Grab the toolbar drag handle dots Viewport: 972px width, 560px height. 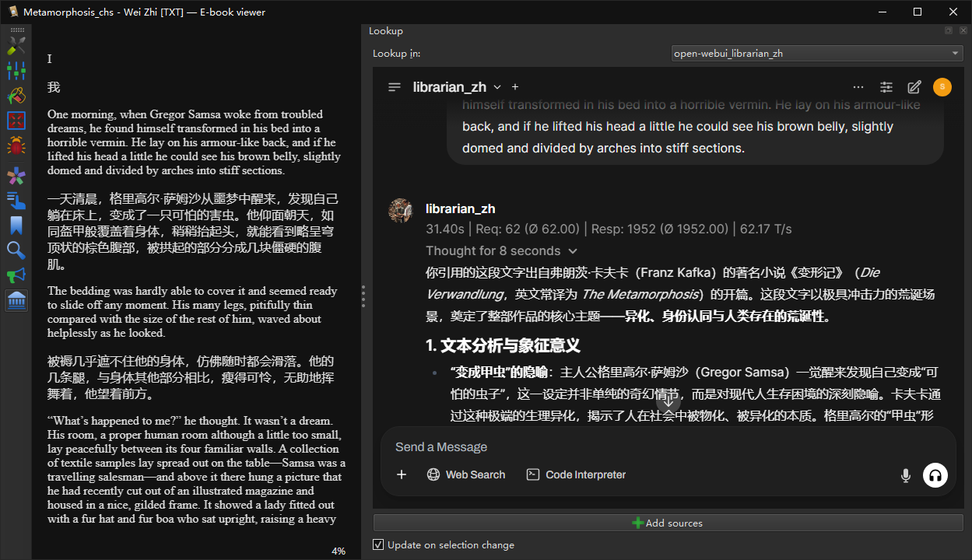pyautogui.click(x=16, y=30)
